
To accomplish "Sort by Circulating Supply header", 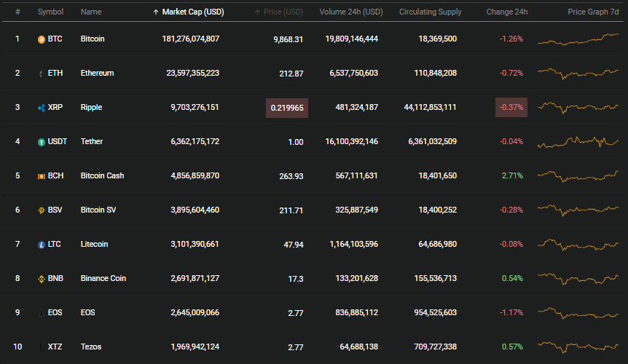I will pos(430,12).
